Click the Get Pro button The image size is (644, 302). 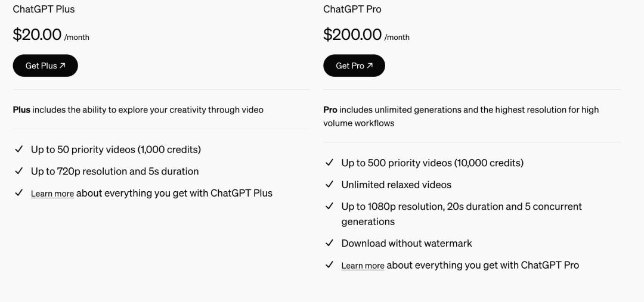(354, 66)
